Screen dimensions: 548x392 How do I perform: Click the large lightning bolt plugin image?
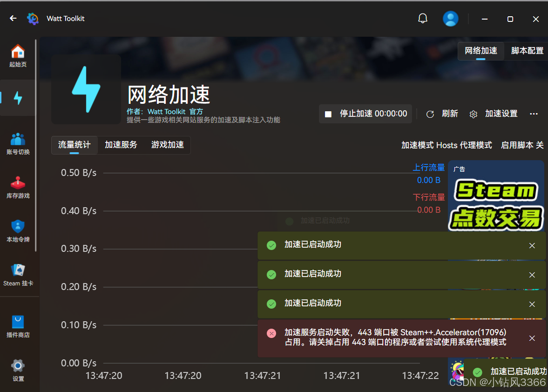pyautogui.click(x=86, y=89)
